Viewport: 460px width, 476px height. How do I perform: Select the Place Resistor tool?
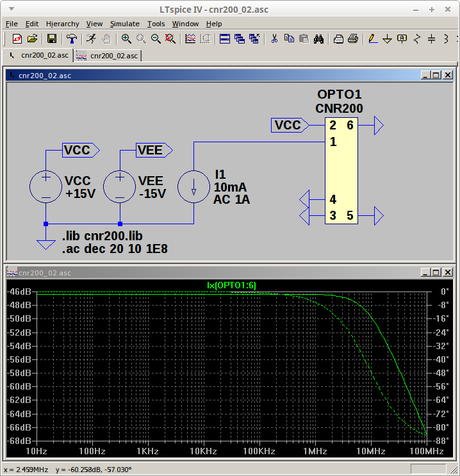pyautogui.click(x=417, y=39)
